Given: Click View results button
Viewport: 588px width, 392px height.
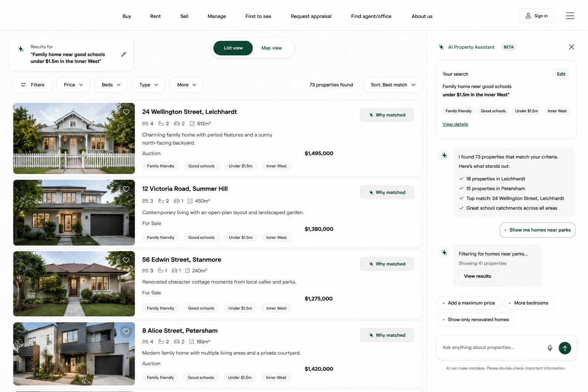Looking at the screenshot, I should point(477,276).
